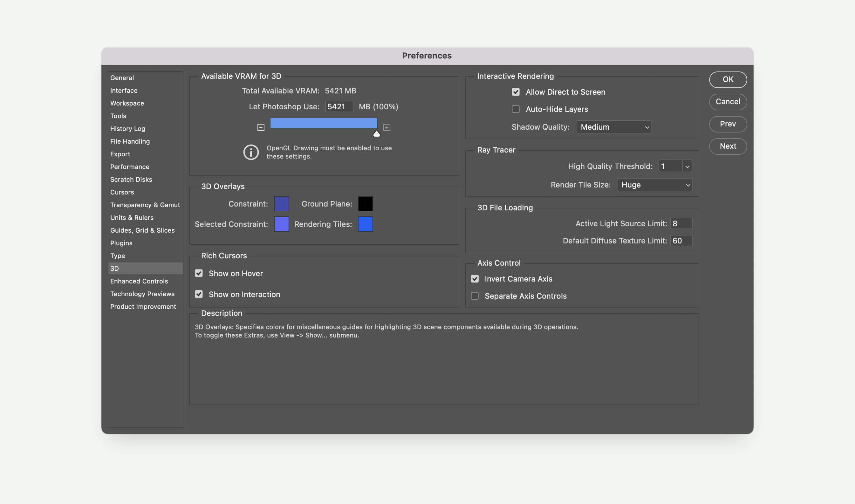Click the Cancel button
Image resolution: width=855 pixels, height=504 pixels.
(728, 102)
